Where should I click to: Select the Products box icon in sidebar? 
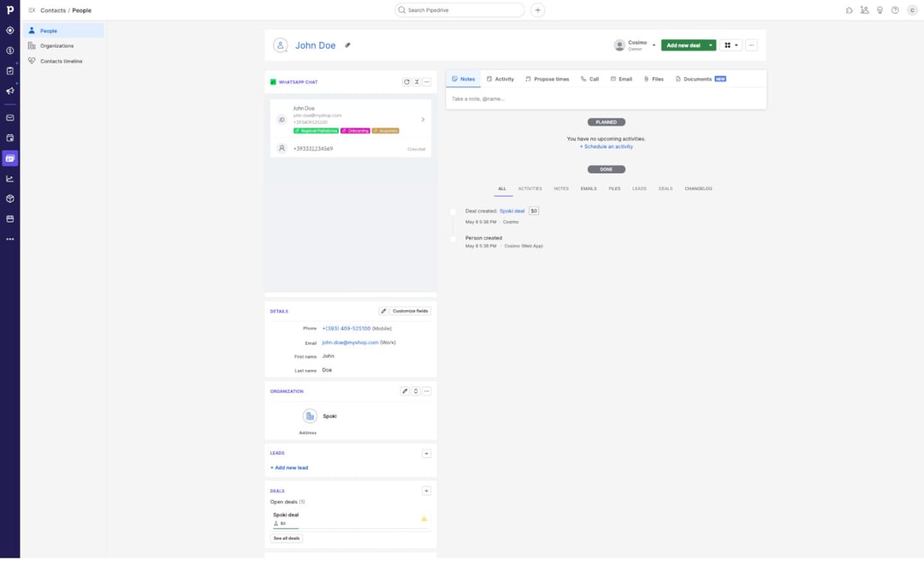point(9,198)
